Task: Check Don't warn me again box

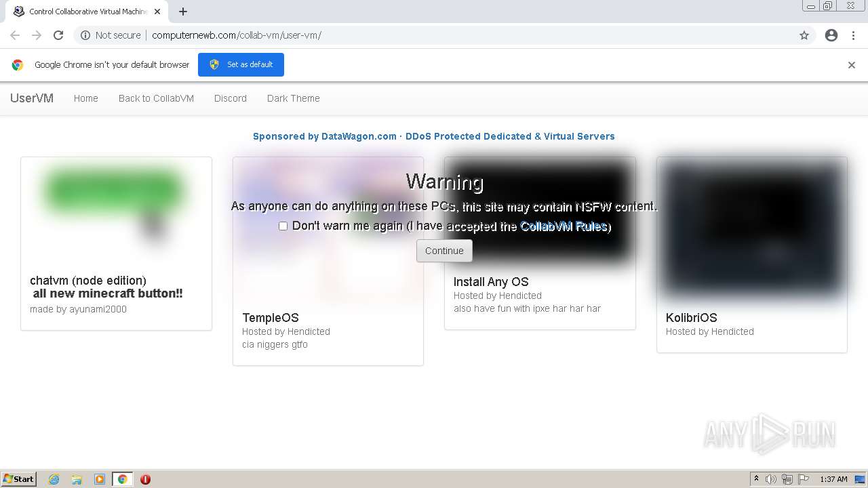Action: [x=283, y=226]
